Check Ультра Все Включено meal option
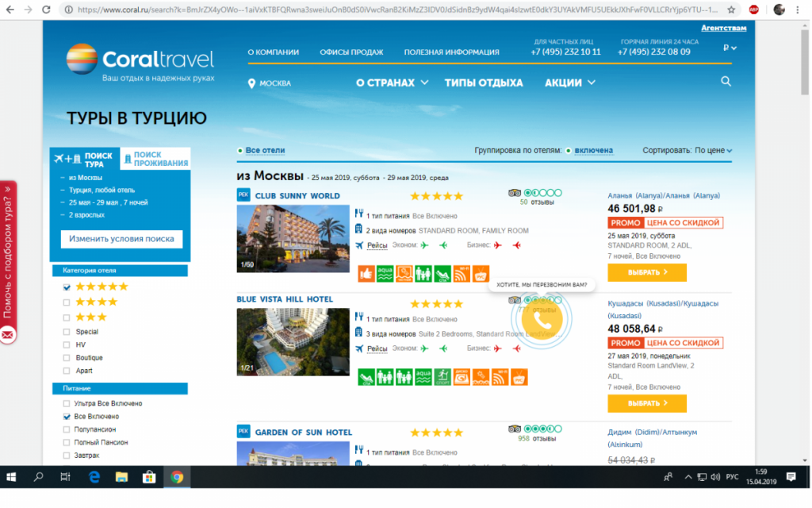This screenshot has width=812, height=508. point(67,403)
